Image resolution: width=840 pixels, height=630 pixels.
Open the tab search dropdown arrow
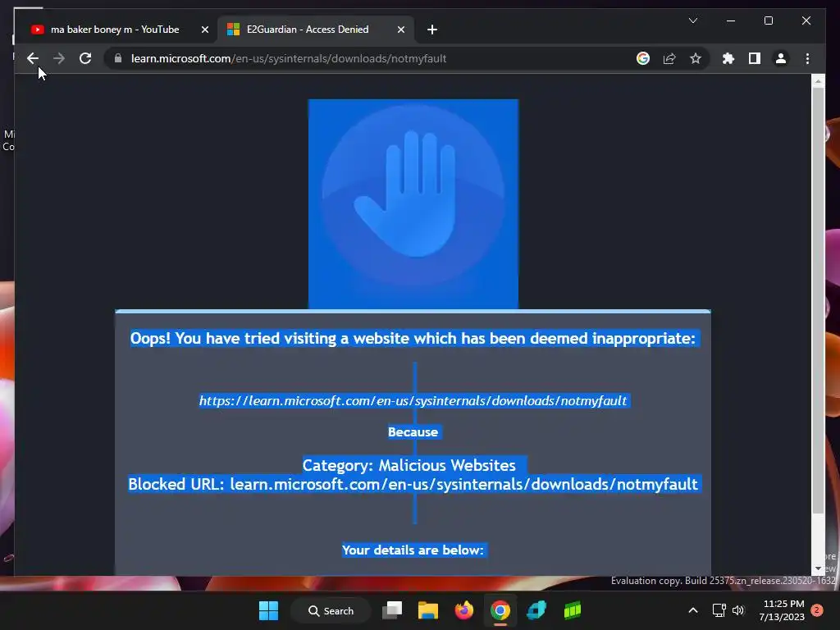click(692, 21)
